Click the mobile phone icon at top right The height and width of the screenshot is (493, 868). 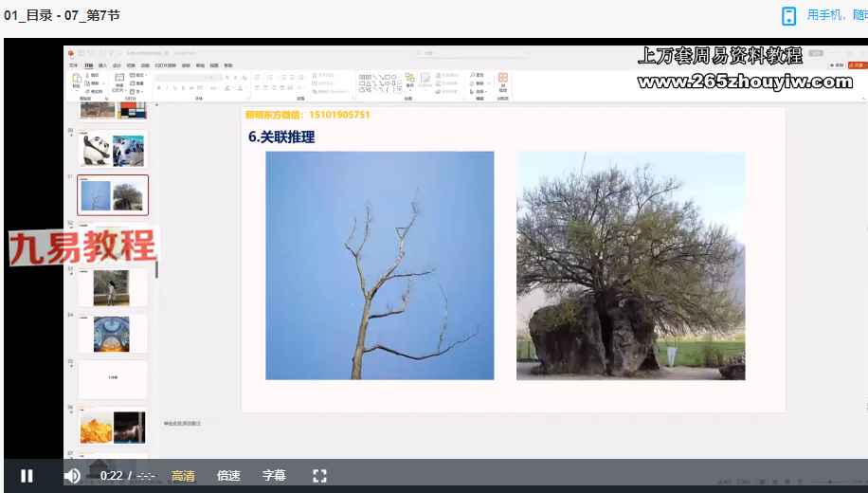point(788,15)
